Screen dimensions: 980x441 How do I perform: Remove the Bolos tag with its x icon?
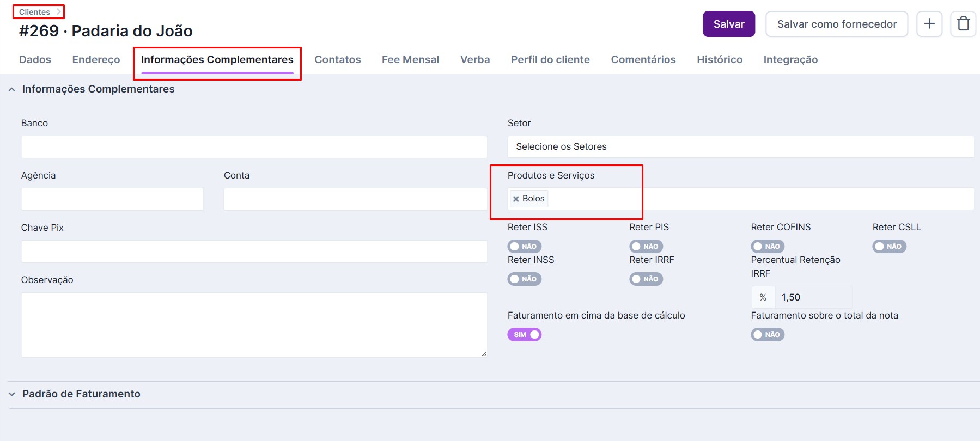click(516, 199)
